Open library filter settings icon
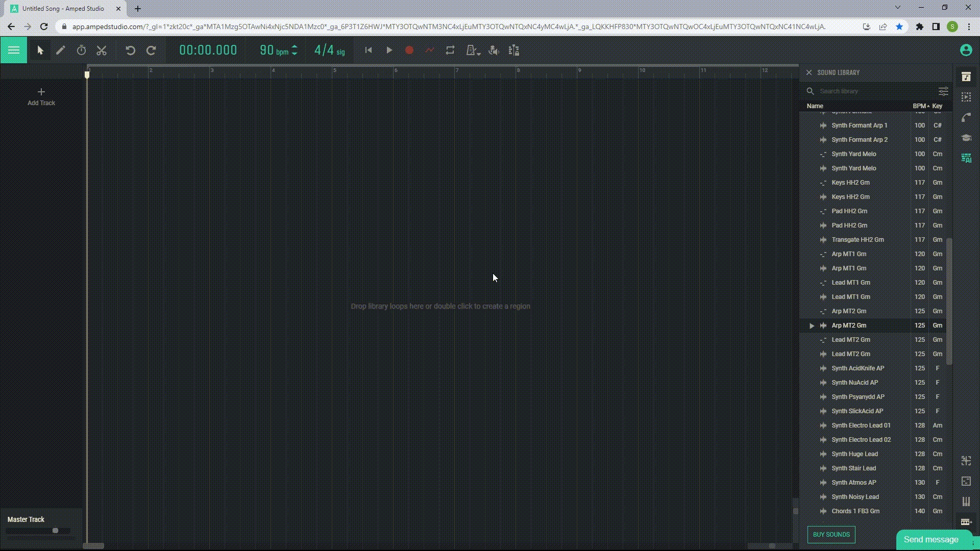Screen dimensions: 980x551 tap(943, 91)
